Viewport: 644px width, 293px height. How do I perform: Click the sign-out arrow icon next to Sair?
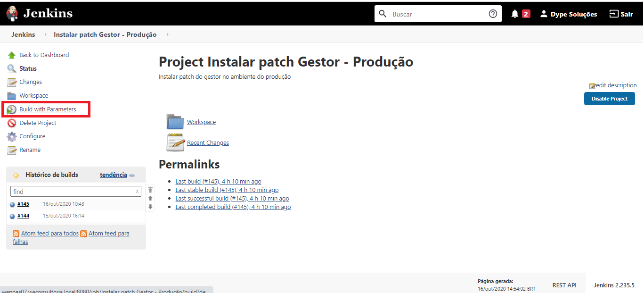613,14
